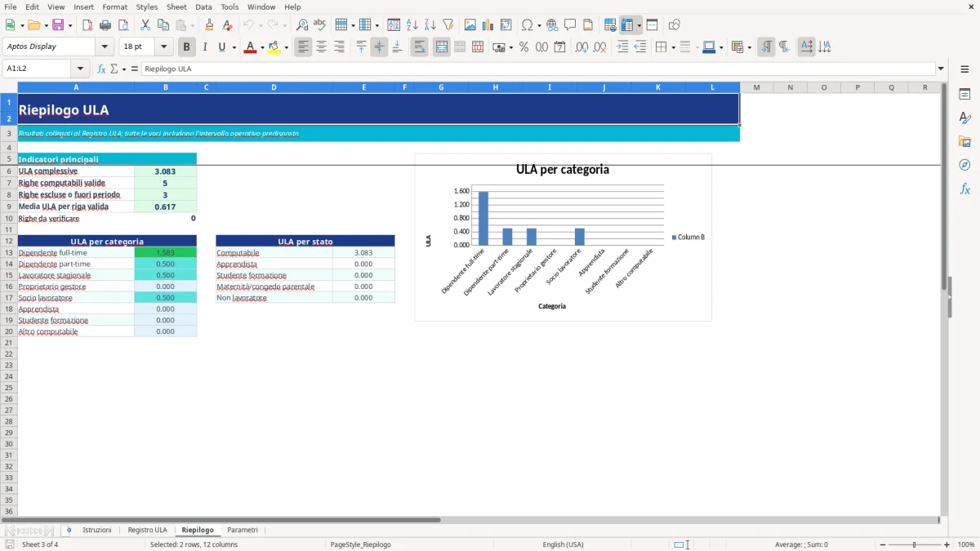Toggle Italic formatting
This screenshot has width=980, height=551.
pyautogui.click(x=205, y=47)
